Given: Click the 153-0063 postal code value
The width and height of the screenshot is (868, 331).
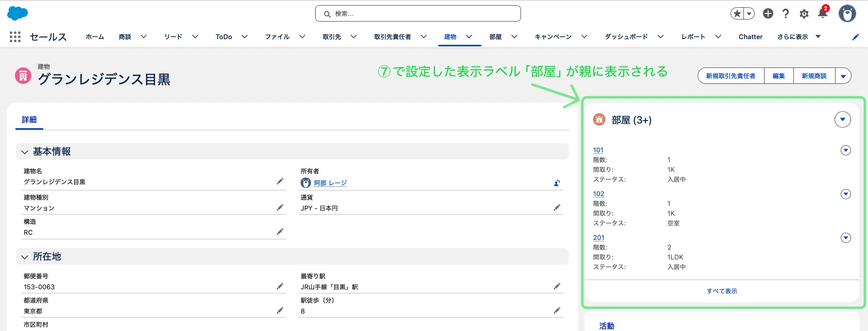Looking at the screenshot, I should 39,287.
